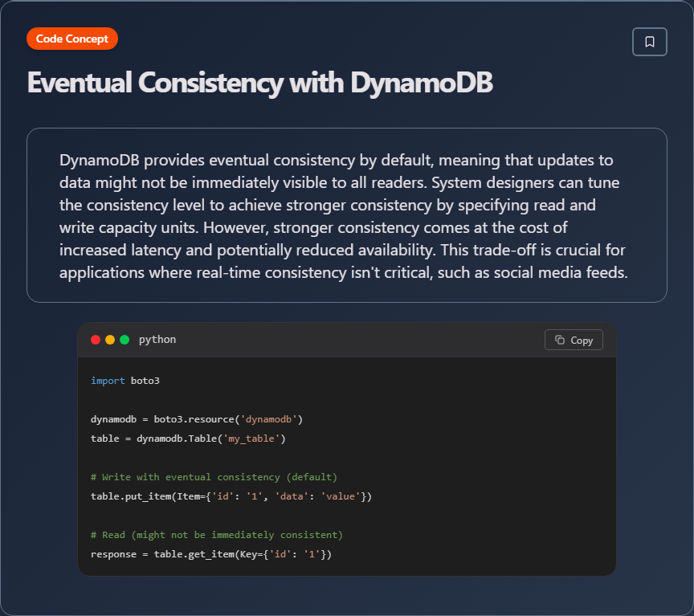694x616 pixels.
Task: Click the red traffic light circle
Action: pyautogui.click(x=96, y=339)
